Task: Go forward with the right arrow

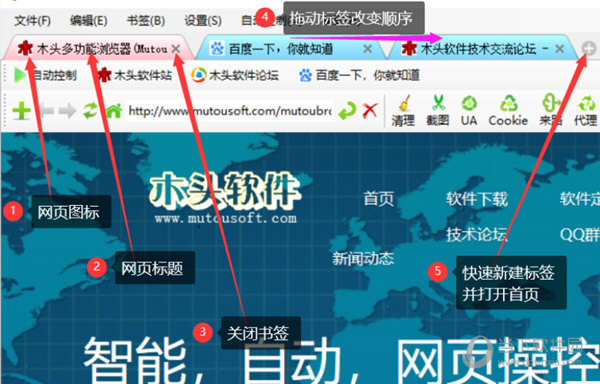Action: [68, 111]
